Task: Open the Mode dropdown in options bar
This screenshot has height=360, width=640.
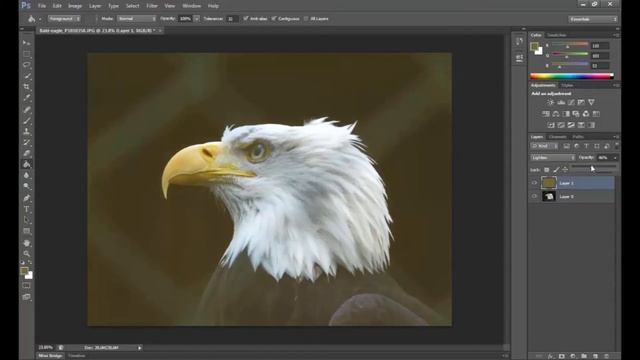Action: [x=137, y=18]
